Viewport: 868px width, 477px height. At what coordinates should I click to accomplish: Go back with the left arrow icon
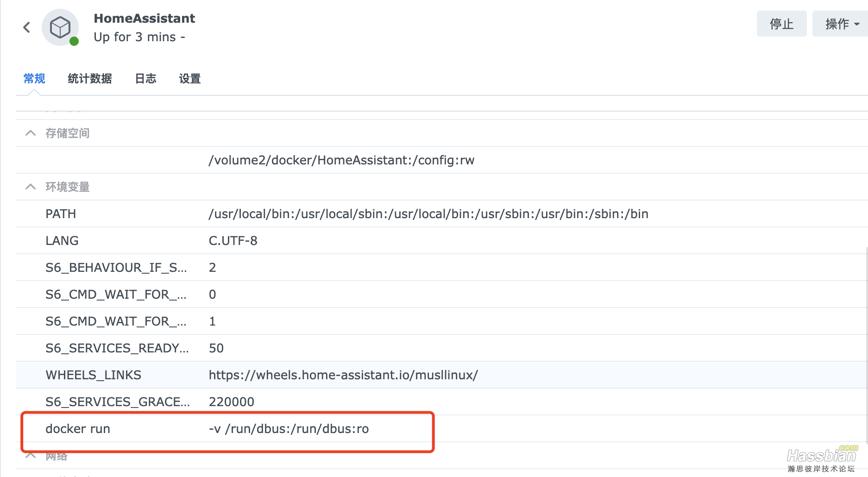(x=27, y=27)
